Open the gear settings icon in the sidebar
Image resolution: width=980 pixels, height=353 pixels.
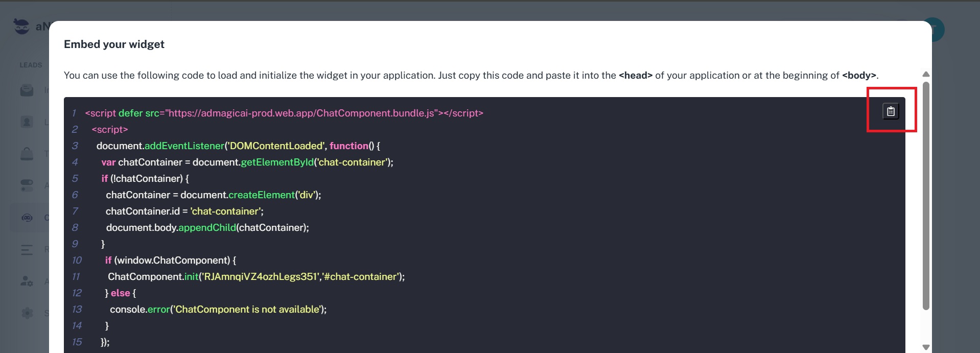[27, 313]
